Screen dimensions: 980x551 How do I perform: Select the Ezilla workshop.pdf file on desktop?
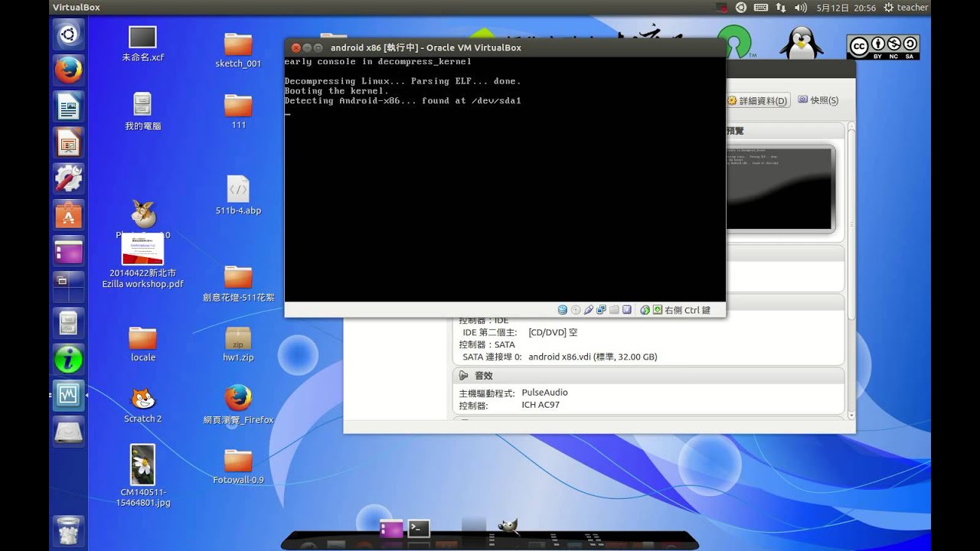(x=142, y=261)
